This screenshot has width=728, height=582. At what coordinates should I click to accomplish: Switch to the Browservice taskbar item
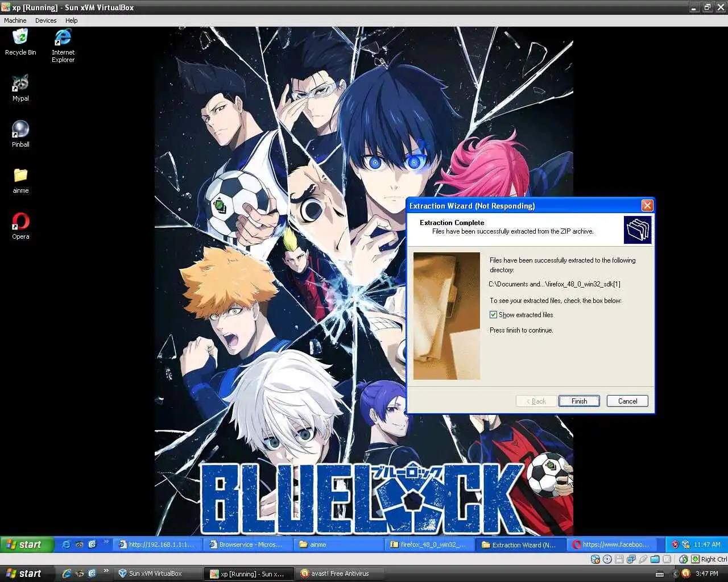click(249, 544)
